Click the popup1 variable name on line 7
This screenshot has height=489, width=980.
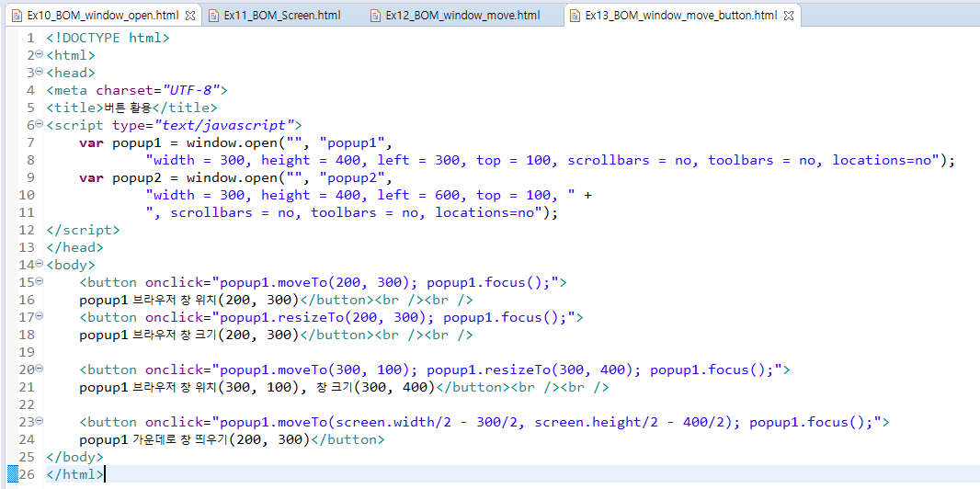click(x=137, y=142)
